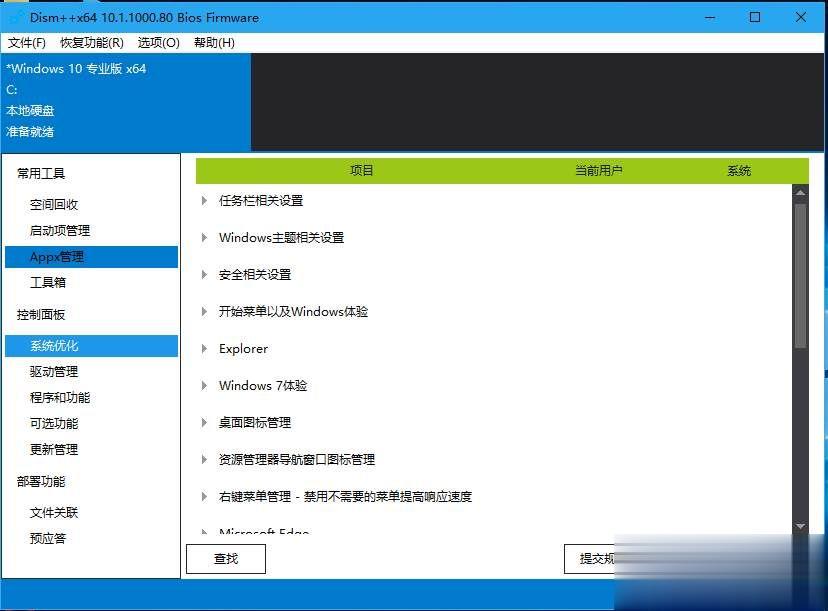
Task: Open the 恢复功能 menu
Action: point(90,43)
